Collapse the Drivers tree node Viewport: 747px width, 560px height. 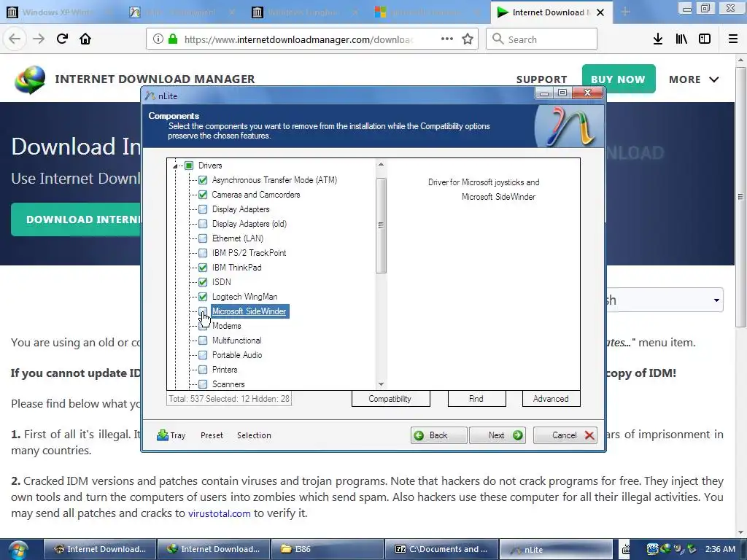pyautogui.click(x=175, y=166)
